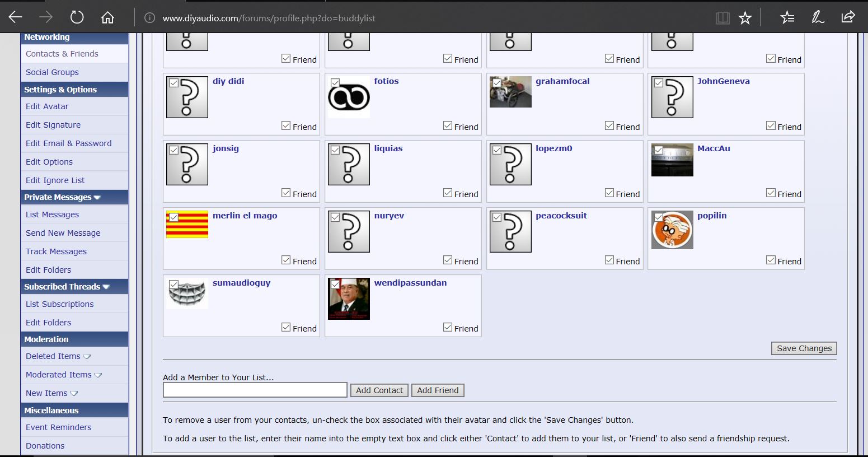Open Track Messages link
Image resolution: width=868 pixels, height=457 pixels.
(x=56, y=251)
